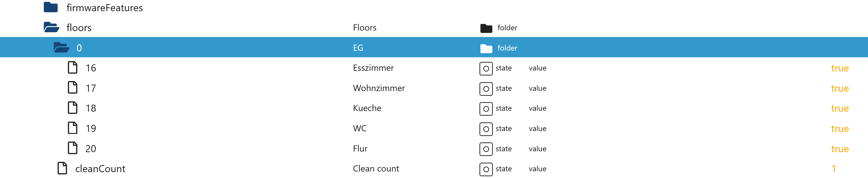Collapse the open folder 0 icon
868x178 pixels.
(61, 48)
